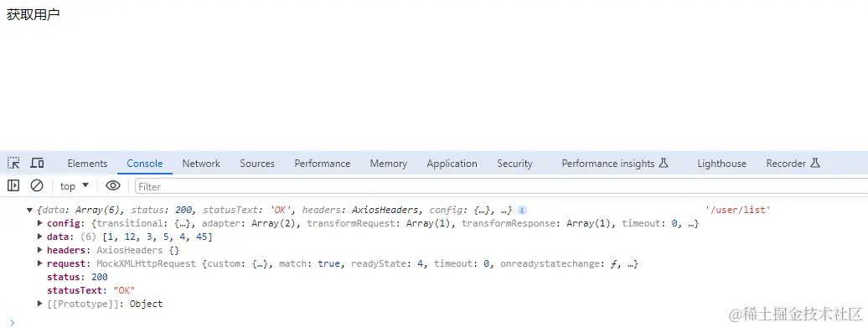Click the status: 200 row
Image resolution: width=868 pixels, height=328 pixels.
(77, 277)
